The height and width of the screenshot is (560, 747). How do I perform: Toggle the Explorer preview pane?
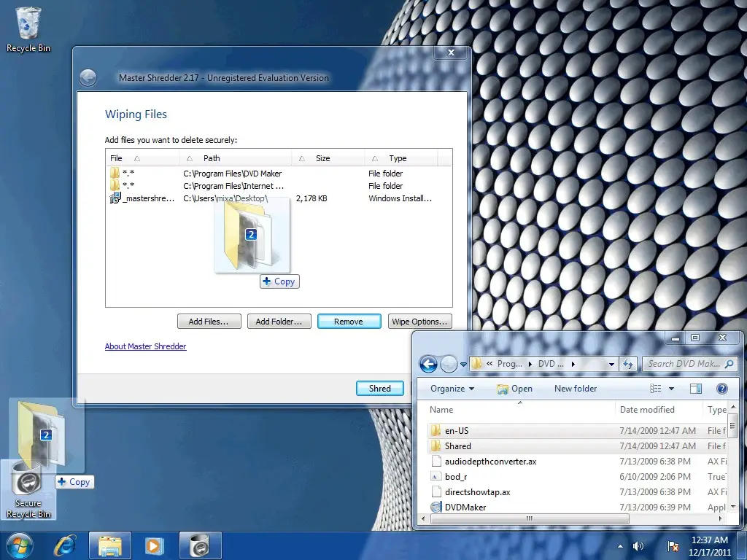(x=696, y=389)
